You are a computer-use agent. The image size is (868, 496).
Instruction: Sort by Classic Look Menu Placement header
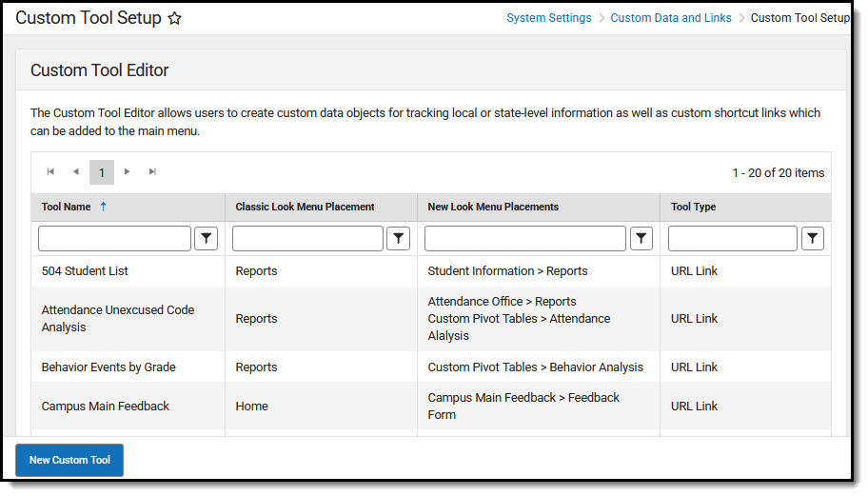coord(305,207)
